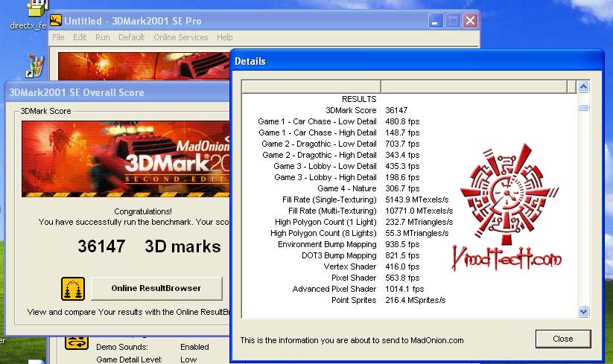The image size is (613, 364).
Task: Click the Details list scrollbar thumb
Action: coord(583,107)
